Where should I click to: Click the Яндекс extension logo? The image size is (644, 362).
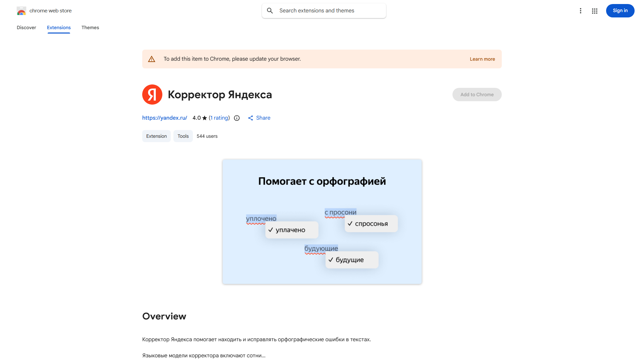pos(152,94)
